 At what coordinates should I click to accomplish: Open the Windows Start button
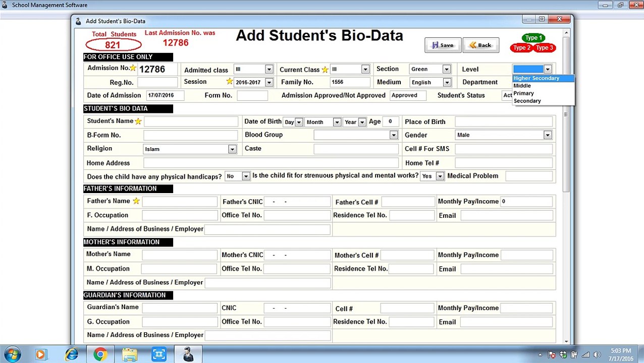coord(12,354)
